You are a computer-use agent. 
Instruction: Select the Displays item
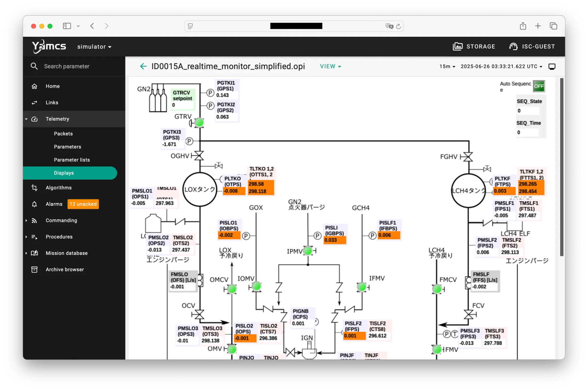click(70, 173)
